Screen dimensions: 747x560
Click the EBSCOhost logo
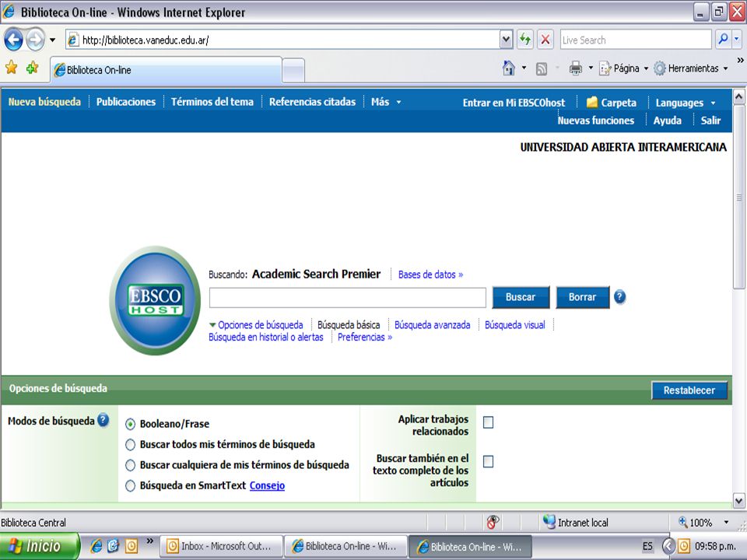155,300
